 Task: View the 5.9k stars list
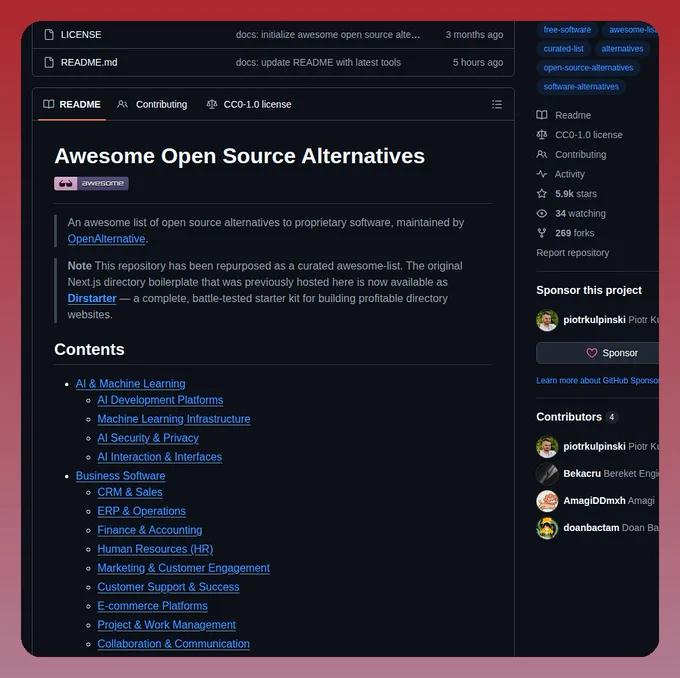click(x=576, y=193)
